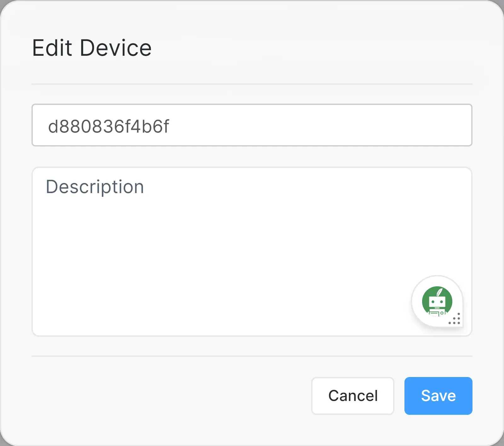
Task: Focus the Description text area
Action: pos(220,246)
